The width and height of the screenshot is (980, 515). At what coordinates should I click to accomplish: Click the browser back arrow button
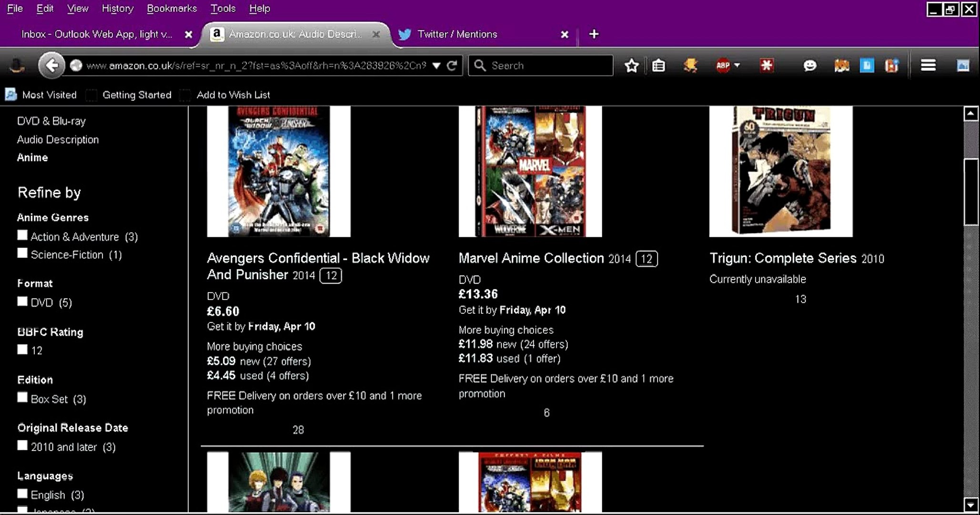tap(51, 65)
